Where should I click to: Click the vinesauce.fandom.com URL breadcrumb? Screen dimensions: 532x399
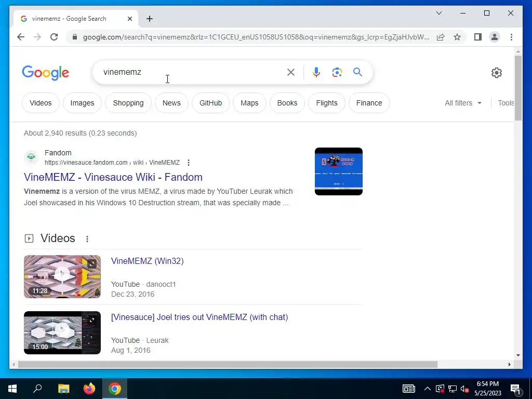point(112,163)
